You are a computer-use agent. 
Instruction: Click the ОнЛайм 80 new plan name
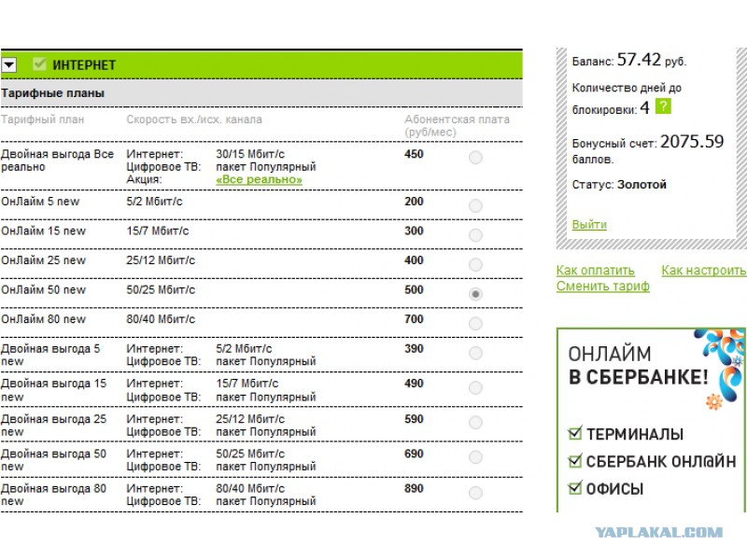pos(43,319)
